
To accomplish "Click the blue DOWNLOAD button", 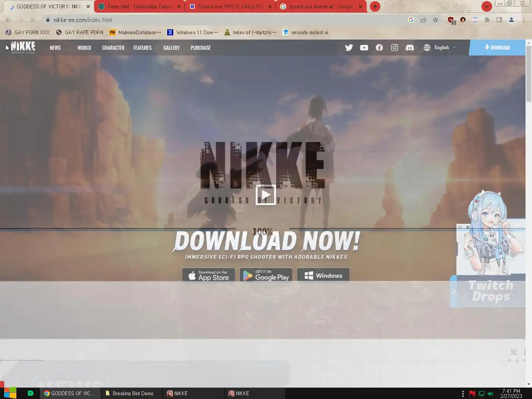I will pos(497,47).
